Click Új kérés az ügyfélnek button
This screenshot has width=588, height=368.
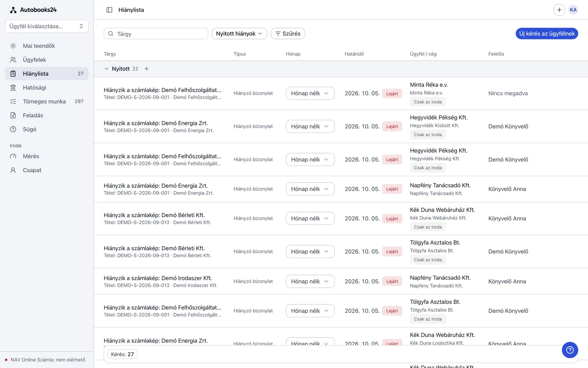pos(547,33)
